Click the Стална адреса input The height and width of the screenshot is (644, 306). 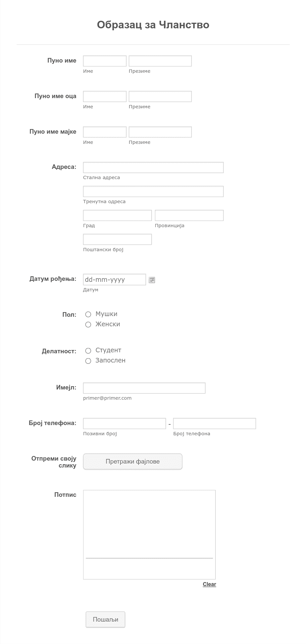[153, 167]
